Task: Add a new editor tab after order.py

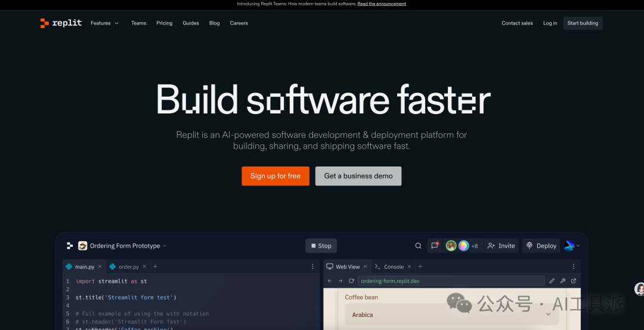Action: coord(155,267)
